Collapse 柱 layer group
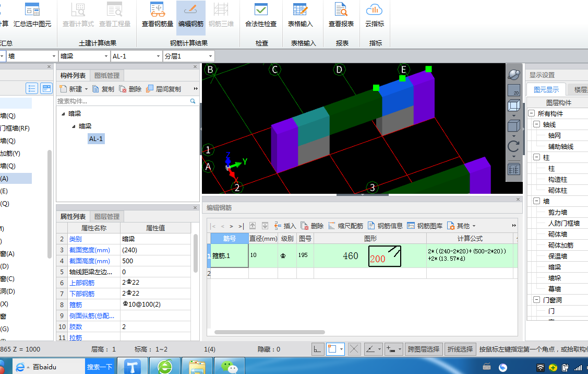This screenshot has width=588, height=374. pos(537,157)
